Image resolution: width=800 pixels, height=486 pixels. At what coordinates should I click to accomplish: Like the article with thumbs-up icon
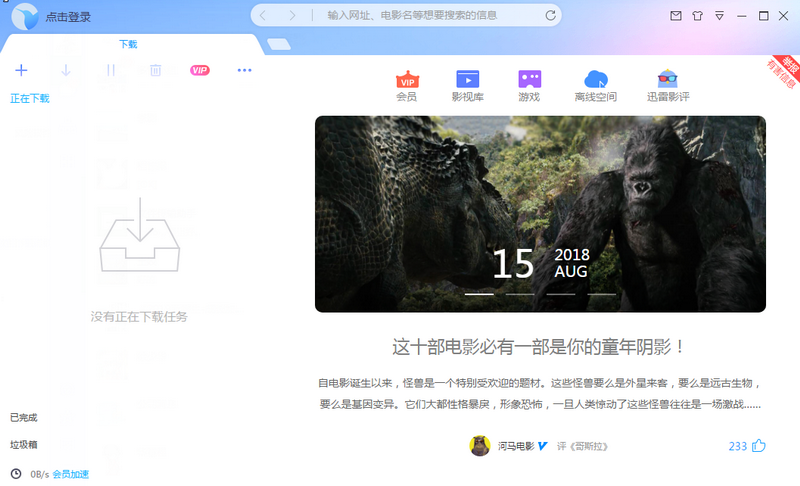pyautogui.click(x=759, y=446)
